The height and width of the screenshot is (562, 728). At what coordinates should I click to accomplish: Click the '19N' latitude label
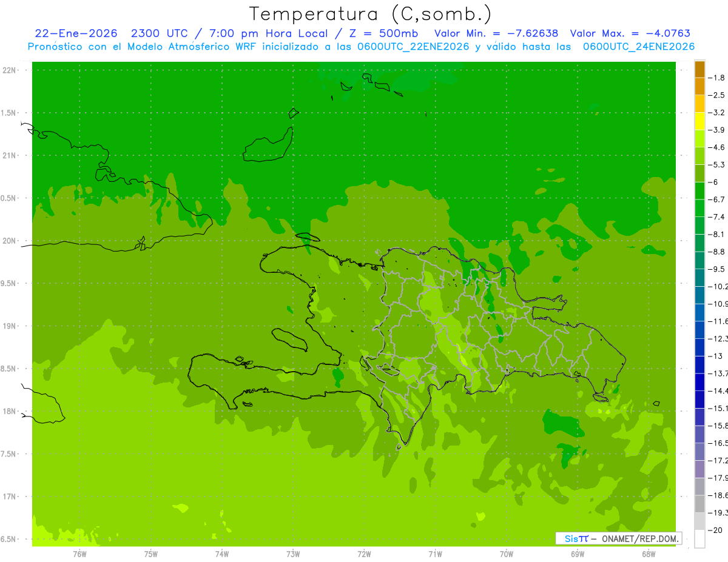click(x=10, y=326)
